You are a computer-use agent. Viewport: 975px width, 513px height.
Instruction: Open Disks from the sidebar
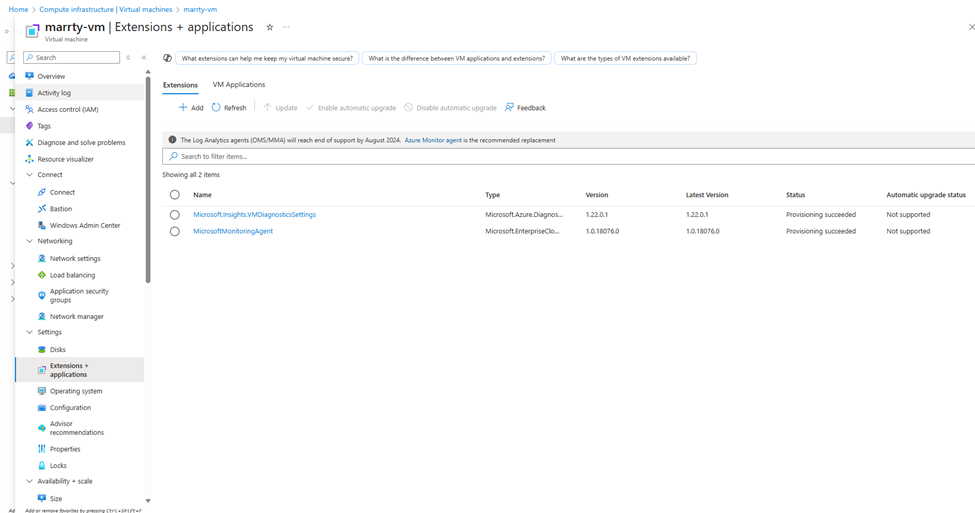(x=58, y=350)
